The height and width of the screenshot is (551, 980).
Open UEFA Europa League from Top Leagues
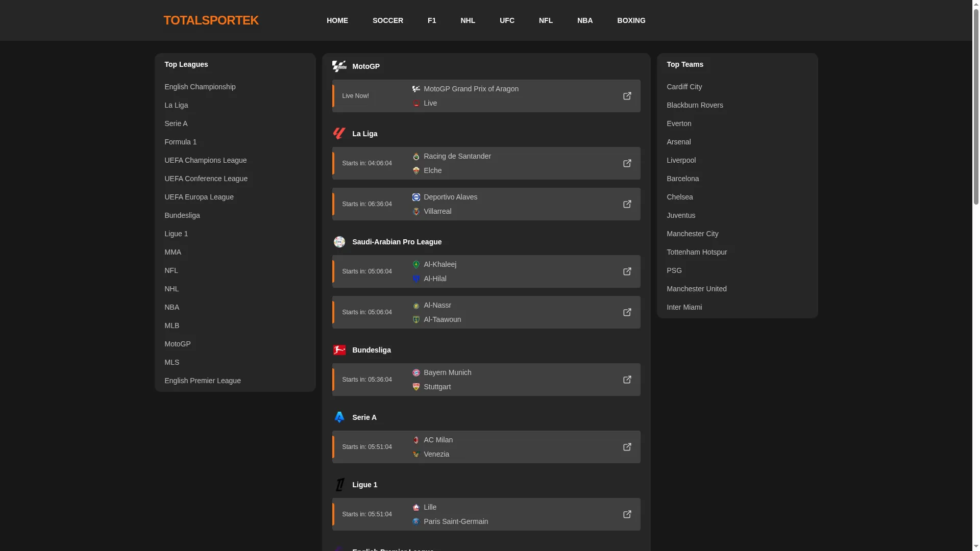pos(199,197)
